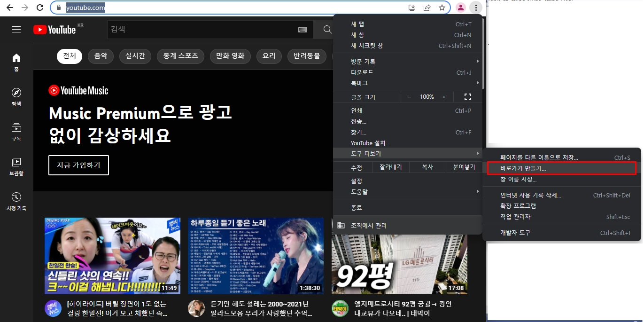Choose 종료 in Chrome menu
Screen dimensions: 644x322
[x=407, y=207]
